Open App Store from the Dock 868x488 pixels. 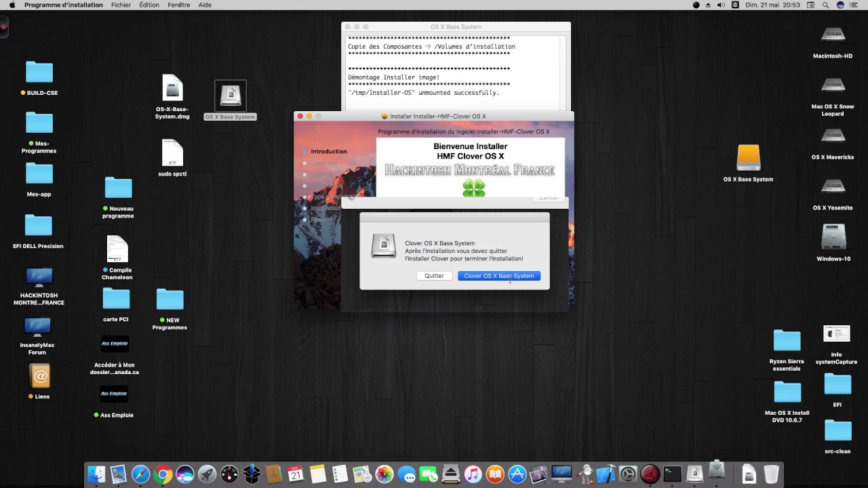(517, 474)
